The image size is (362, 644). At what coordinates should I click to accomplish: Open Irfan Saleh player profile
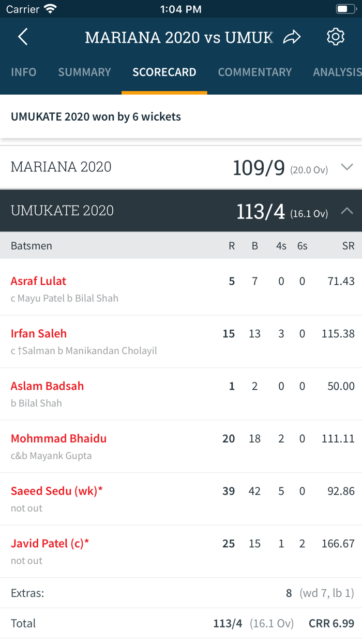pos(39,333)
